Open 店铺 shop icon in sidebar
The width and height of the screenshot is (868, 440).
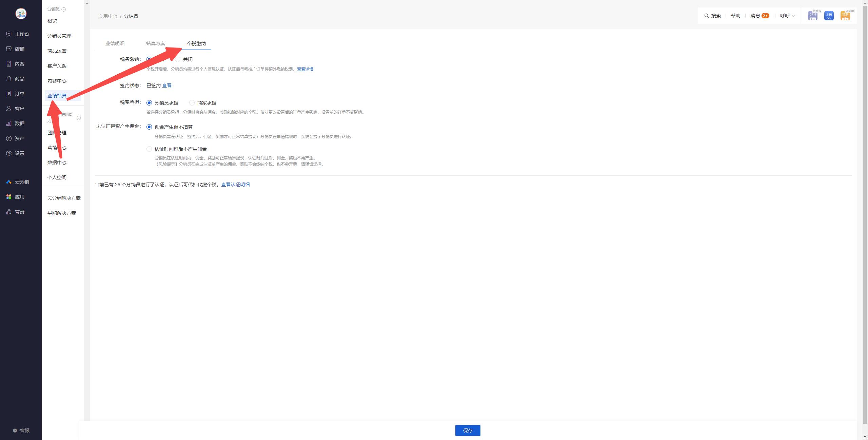(9, 49)
